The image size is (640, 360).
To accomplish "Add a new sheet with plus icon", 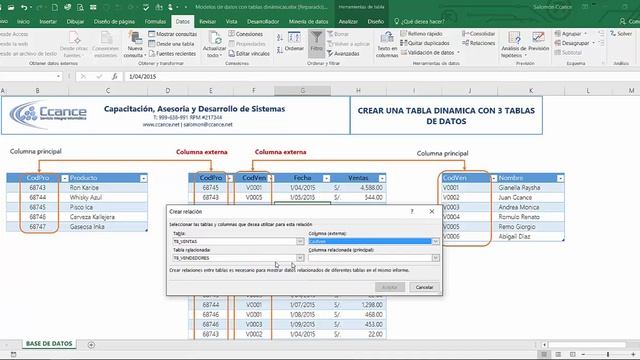I will (x=91, y=345).
